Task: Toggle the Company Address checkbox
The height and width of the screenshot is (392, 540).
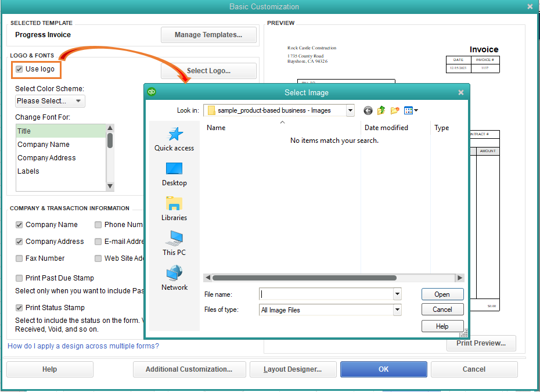Action: pyautogui.click(x=19, y=242)
